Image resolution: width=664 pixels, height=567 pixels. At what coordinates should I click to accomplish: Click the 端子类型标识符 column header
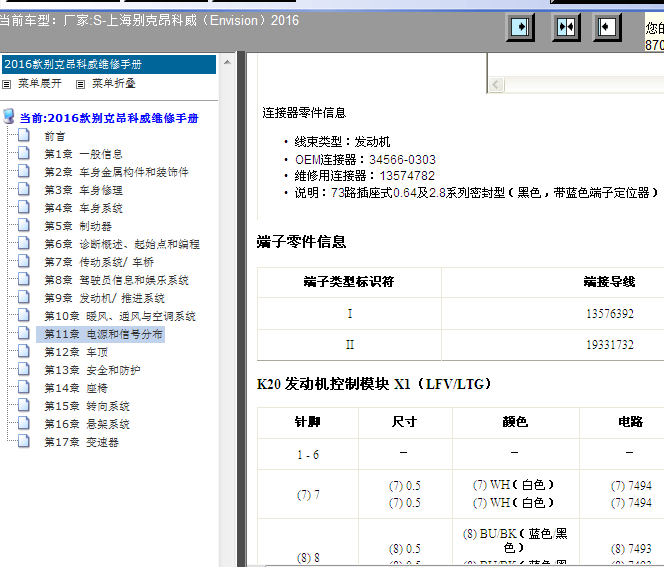pos(349,282)
